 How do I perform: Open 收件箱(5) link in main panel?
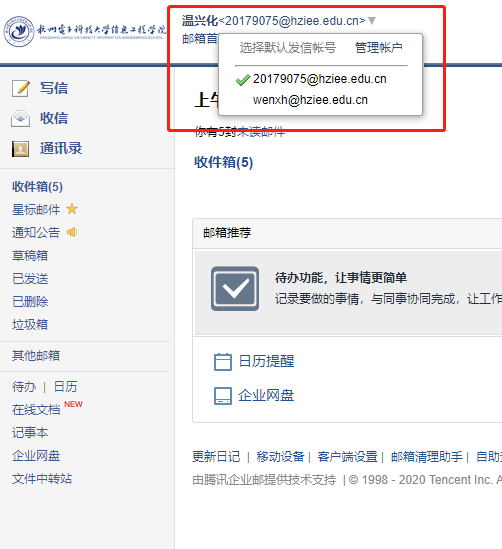coord(223,162)
